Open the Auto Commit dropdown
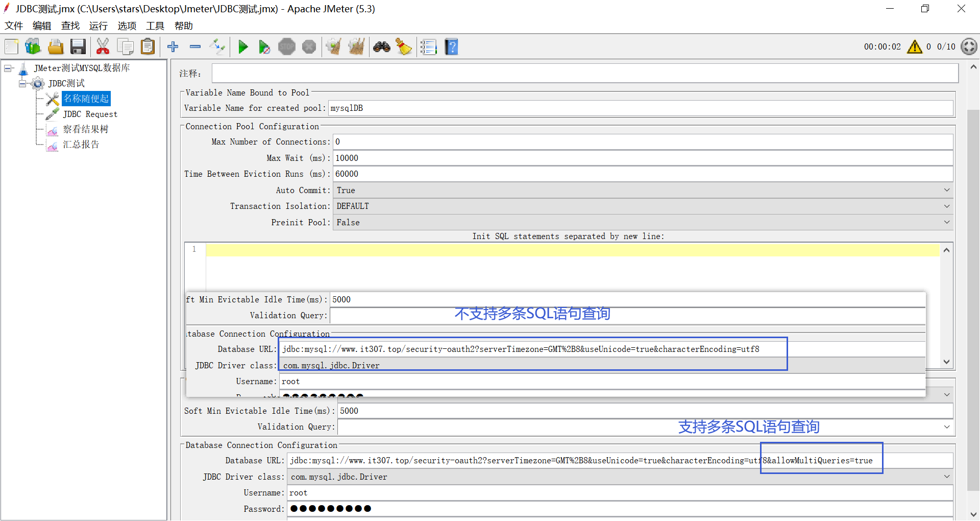 (946, 190)
